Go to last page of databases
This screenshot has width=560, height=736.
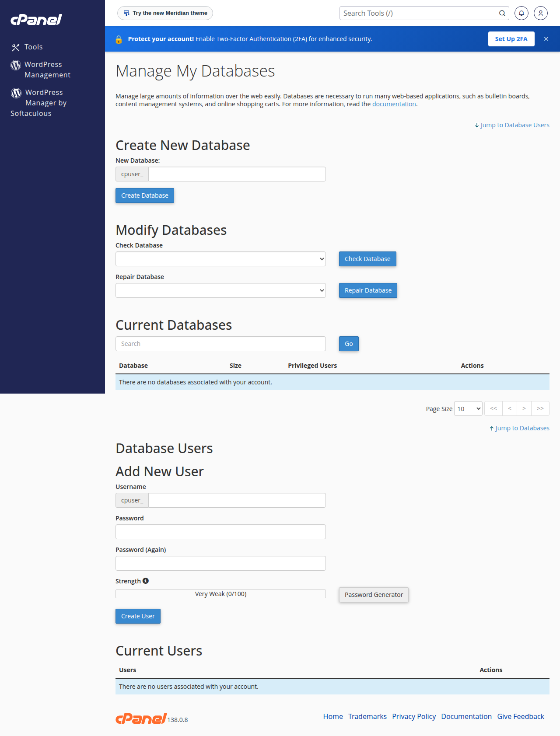click(540, 408)
